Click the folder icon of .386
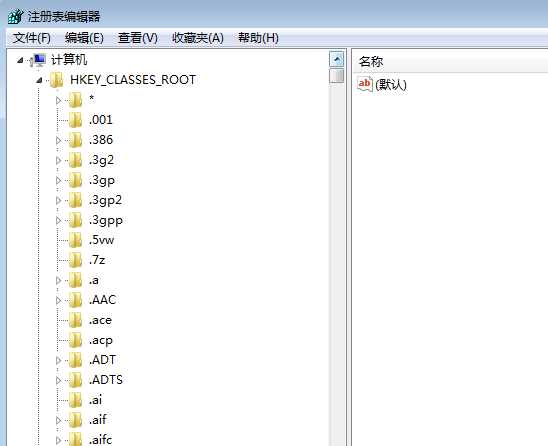 click(75, 140)
